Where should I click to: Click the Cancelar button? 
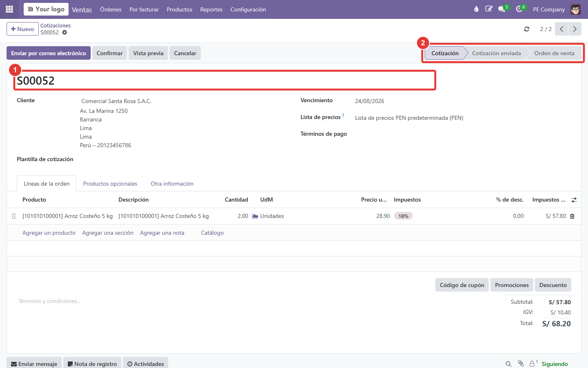[185, 53]
